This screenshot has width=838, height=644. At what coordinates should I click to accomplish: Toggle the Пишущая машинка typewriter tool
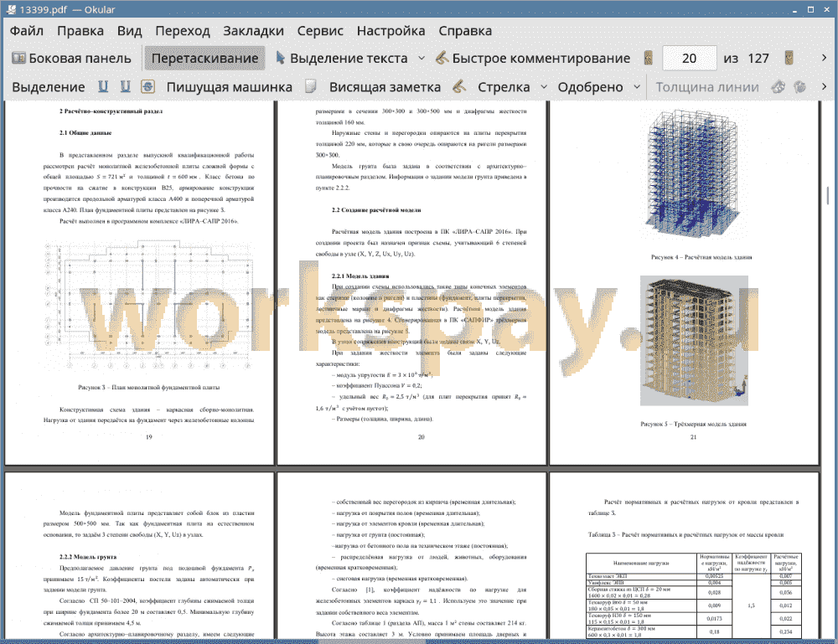[x=230, y=87]
